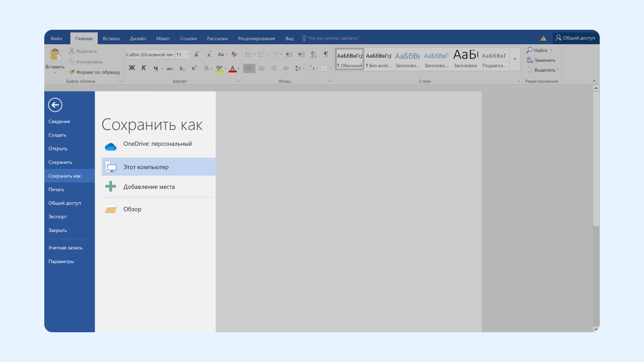Toggle paragraph marks visibility with ¶
The image size is (644, 362).
coord(326,54)
